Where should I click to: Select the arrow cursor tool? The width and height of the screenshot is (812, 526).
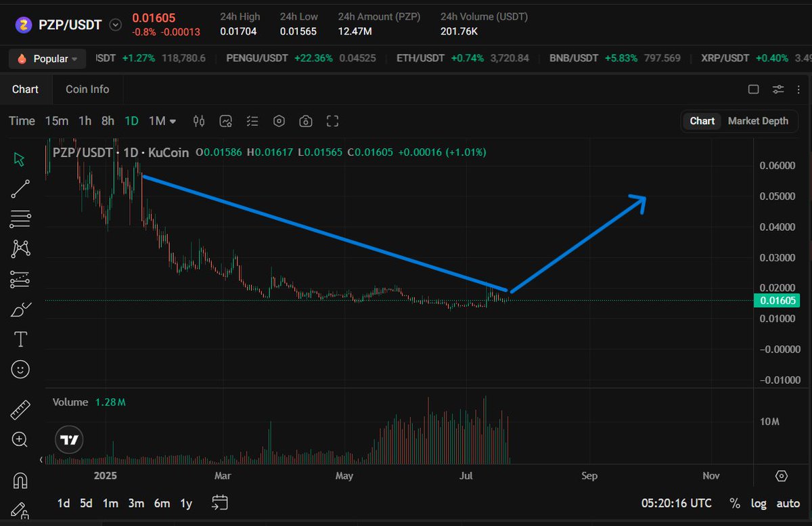pos(20,159)
